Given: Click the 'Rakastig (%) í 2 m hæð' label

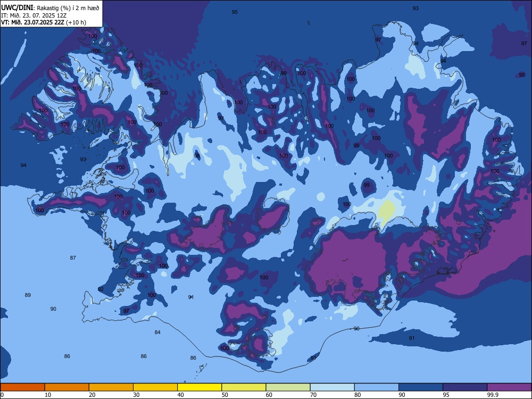Looking at the screenshot, I should pyautogui.click(x=68, y=8).
